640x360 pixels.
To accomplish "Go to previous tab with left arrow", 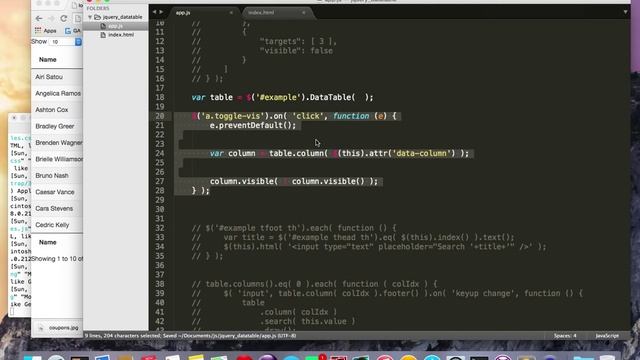I will (154, 12).
